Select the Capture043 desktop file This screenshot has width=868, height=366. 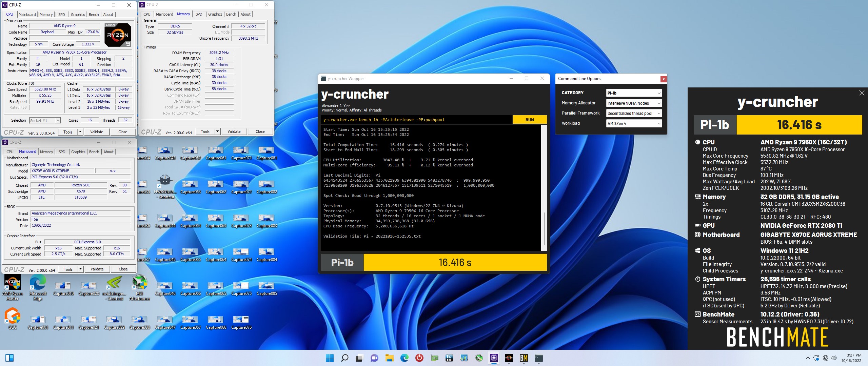point(165,153)
